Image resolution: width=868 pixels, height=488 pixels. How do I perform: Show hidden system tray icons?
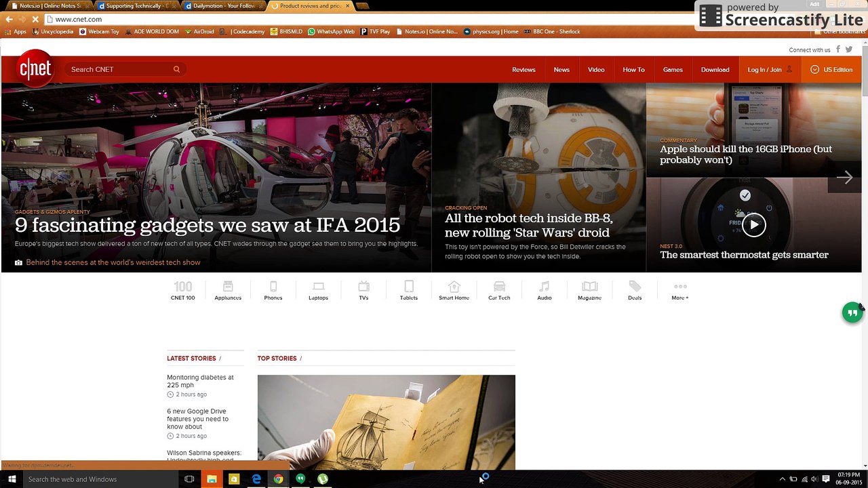pos(782,479)
